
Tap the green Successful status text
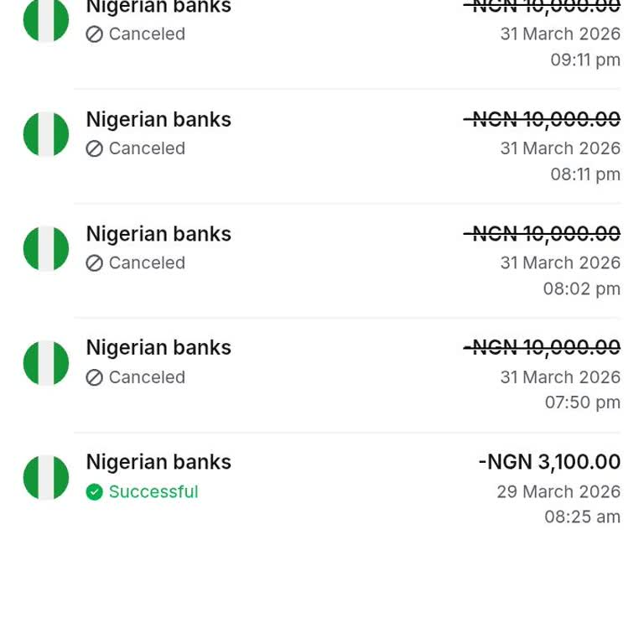(x=153, y=492)
